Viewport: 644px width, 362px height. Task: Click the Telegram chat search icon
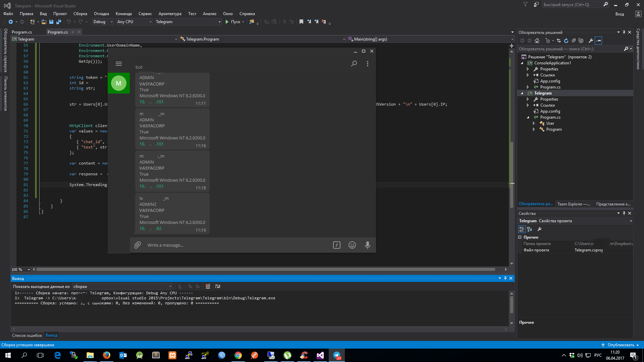[x=354, y=64]
